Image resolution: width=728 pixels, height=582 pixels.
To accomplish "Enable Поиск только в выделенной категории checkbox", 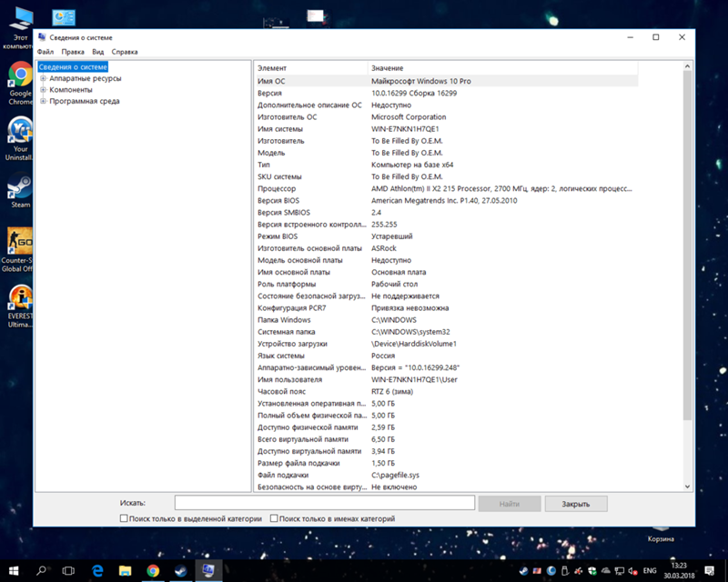I will click(x=124, y=518).
